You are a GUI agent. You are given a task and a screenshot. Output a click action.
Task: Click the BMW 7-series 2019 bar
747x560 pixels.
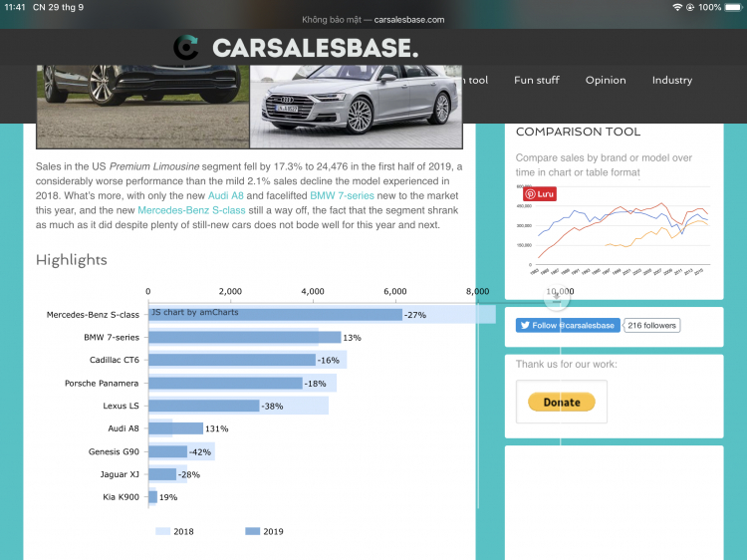tap(245, 338)
